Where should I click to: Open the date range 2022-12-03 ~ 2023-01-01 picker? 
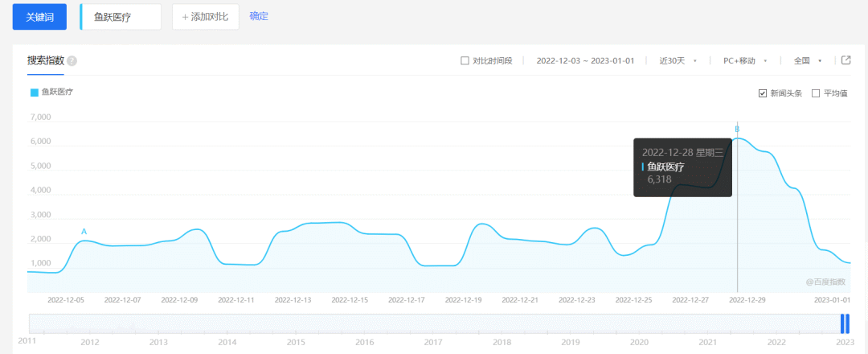585,61
